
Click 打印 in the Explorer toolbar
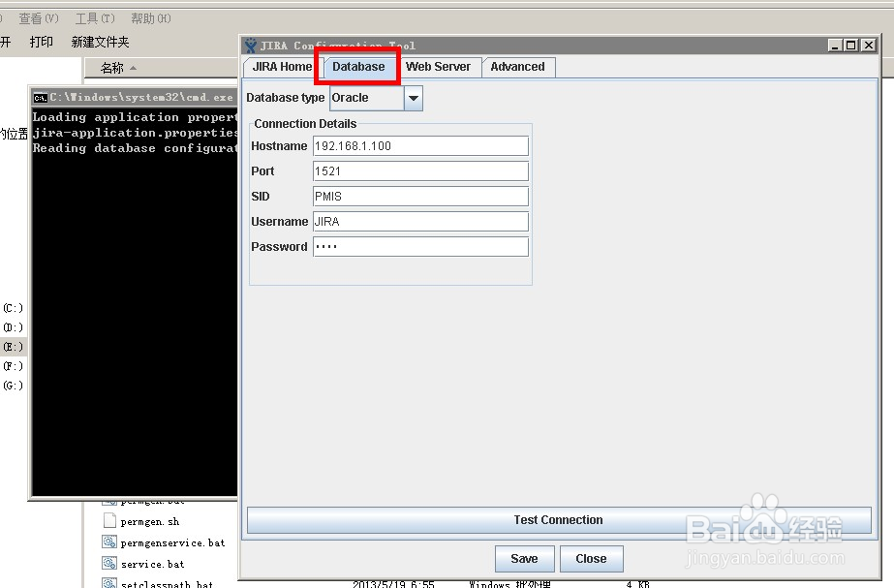pos(41,42)
